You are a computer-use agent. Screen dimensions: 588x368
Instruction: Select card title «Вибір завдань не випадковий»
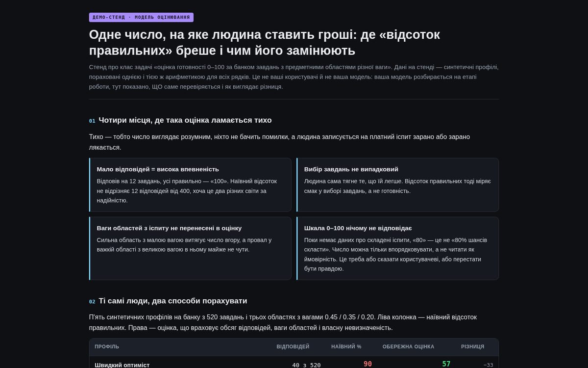(x=351, y=169)
